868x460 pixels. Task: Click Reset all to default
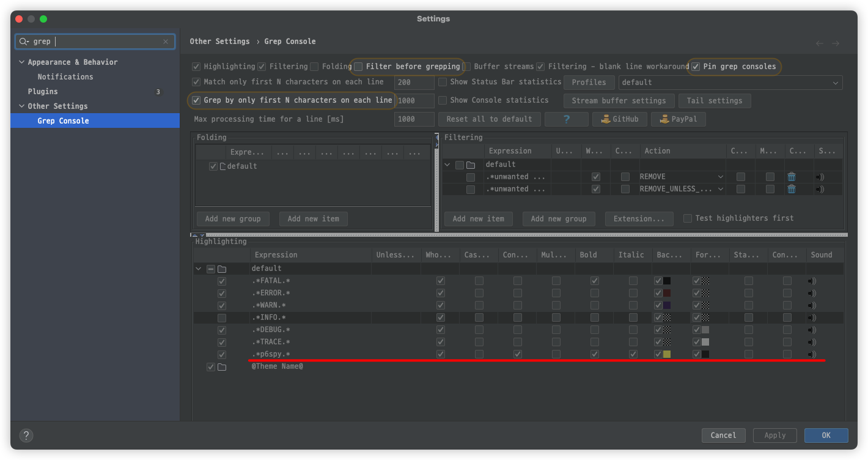click(490, 119)
